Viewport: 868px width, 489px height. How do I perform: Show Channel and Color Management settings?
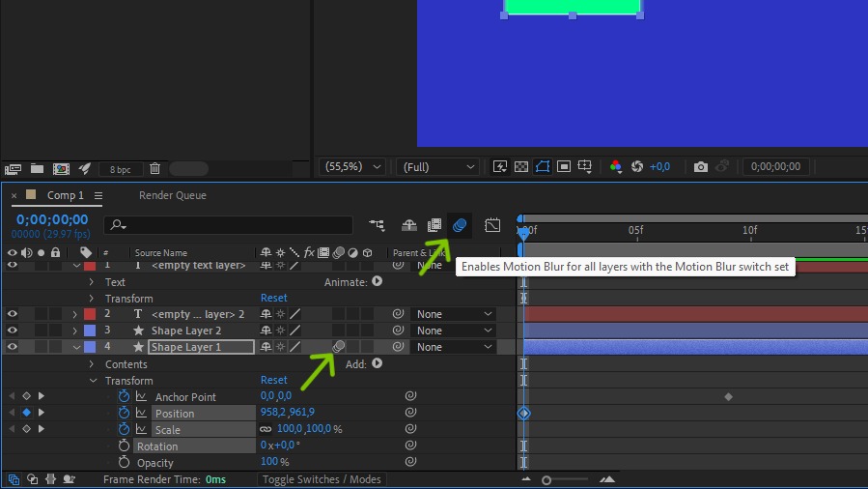tap(616, 166)
